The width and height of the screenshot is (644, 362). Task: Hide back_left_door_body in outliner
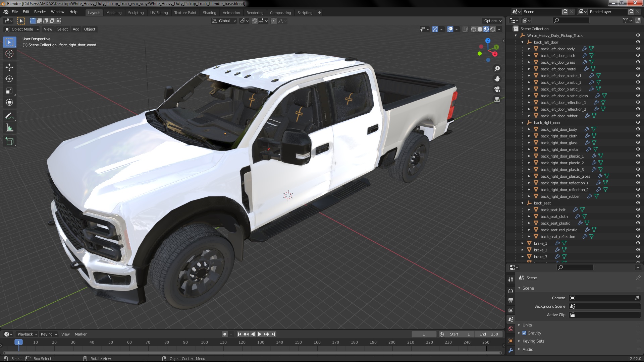pos(638,49)
